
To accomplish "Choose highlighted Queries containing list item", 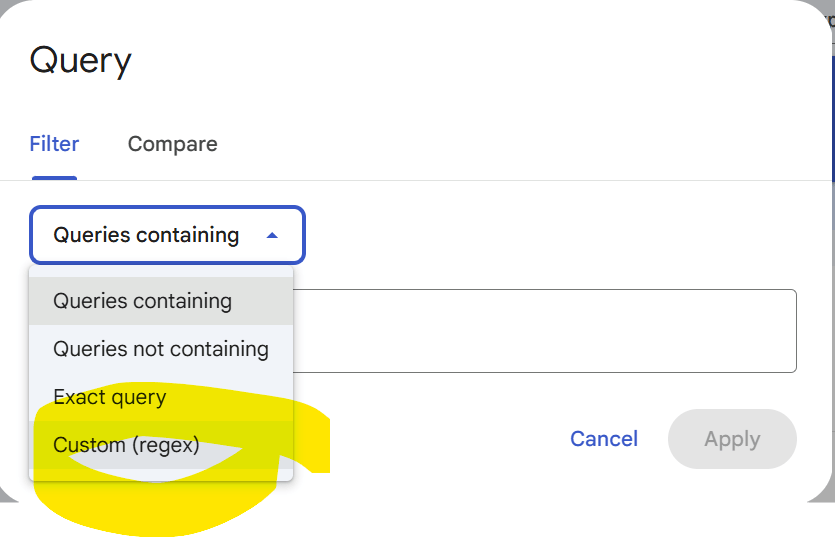I will click(x=142, y=301).
